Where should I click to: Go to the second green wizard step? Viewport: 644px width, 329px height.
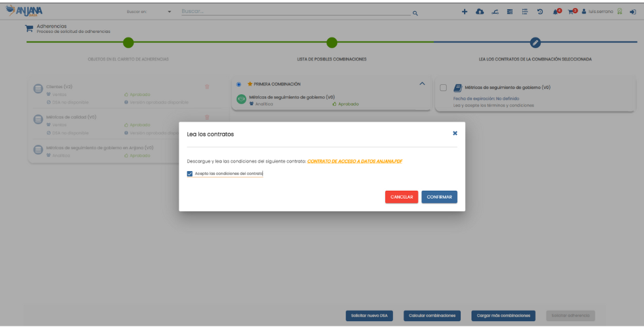click(x=332, y=43)
